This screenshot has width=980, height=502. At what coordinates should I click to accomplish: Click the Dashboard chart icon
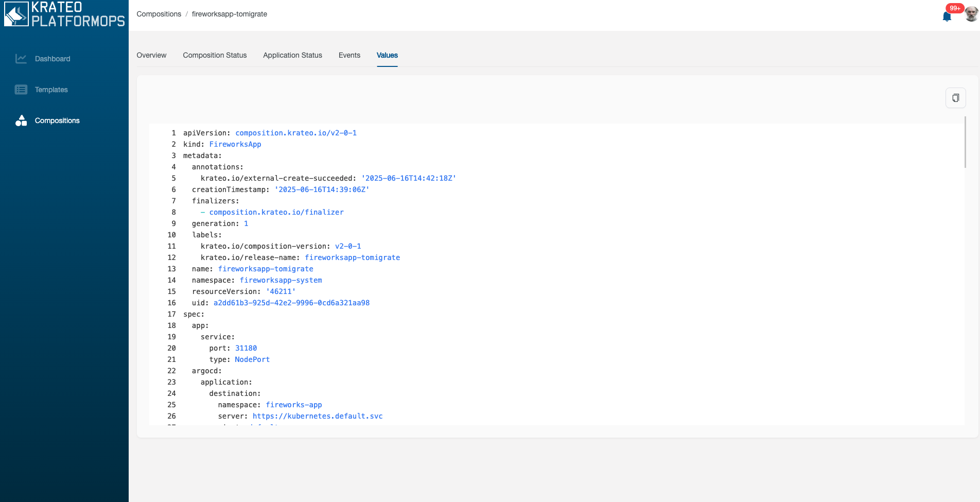point(21,59)
